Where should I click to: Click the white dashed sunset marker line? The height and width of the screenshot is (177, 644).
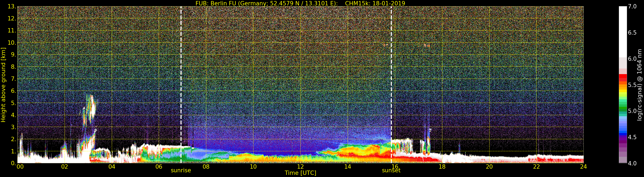391,85
